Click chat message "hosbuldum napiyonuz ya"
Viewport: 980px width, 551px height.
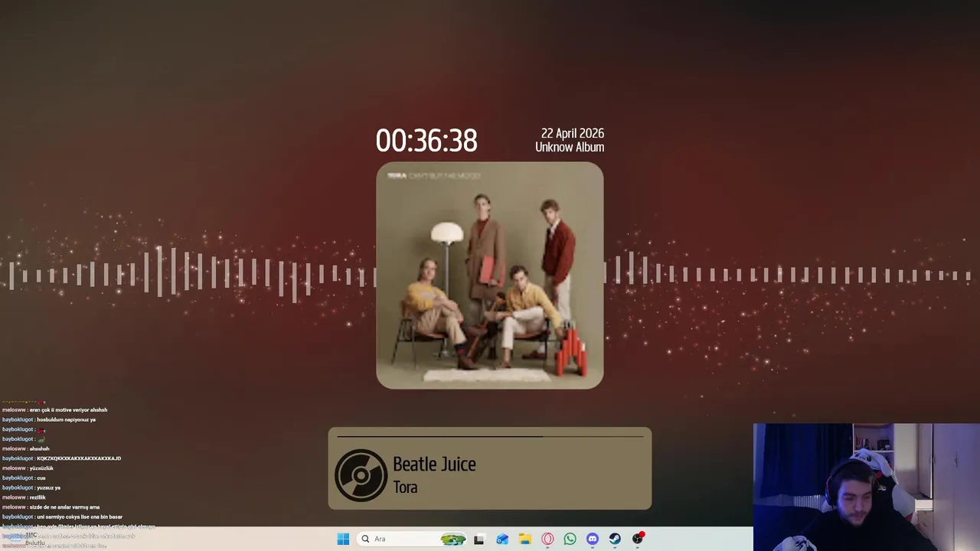pos(66,420)
